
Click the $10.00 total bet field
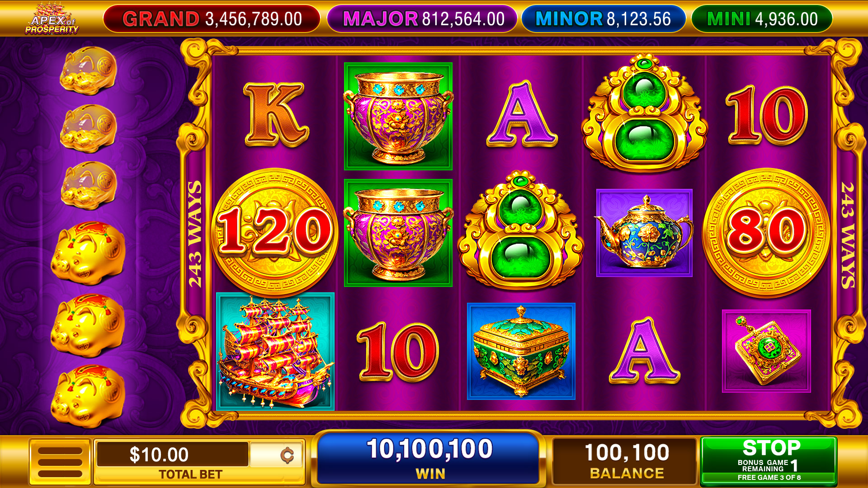[172, 455]
